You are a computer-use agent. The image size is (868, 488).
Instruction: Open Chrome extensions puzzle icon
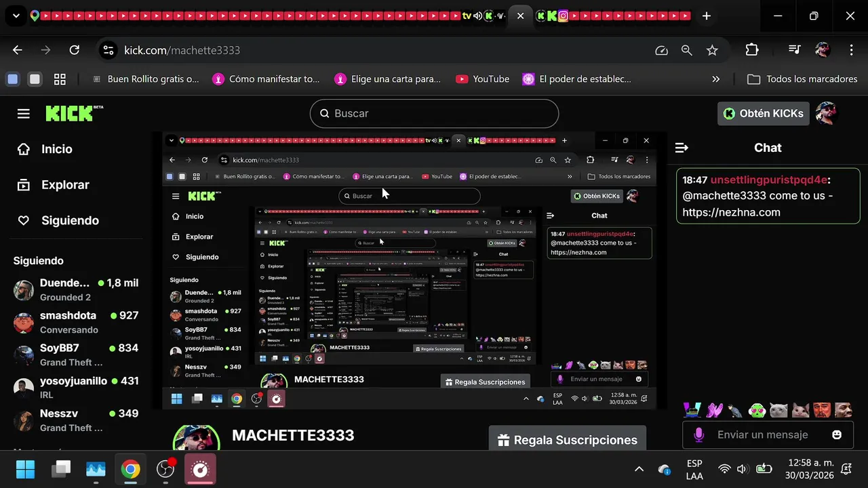pos(752,50)
